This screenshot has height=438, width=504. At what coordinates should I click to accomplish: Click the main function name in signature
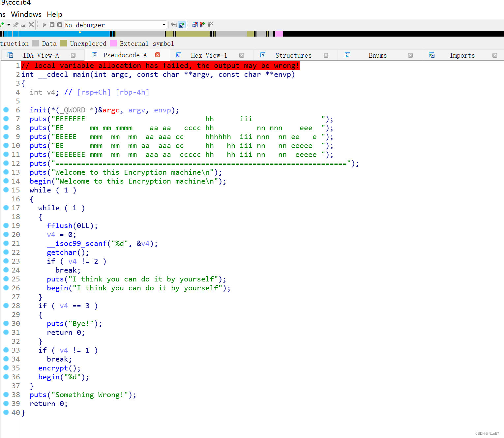[81, 74]
